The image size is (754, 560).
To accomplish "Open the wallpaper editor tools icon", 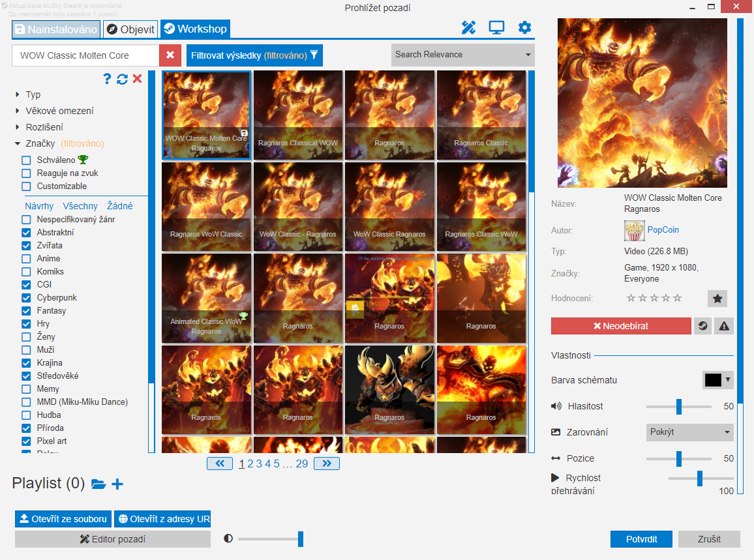I will (x=468, y=28).
